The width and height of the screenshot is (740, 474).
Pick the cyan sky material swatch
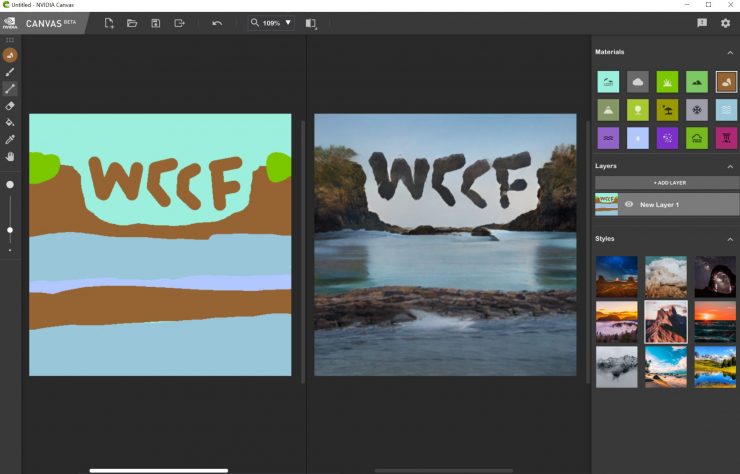point(608,82)
